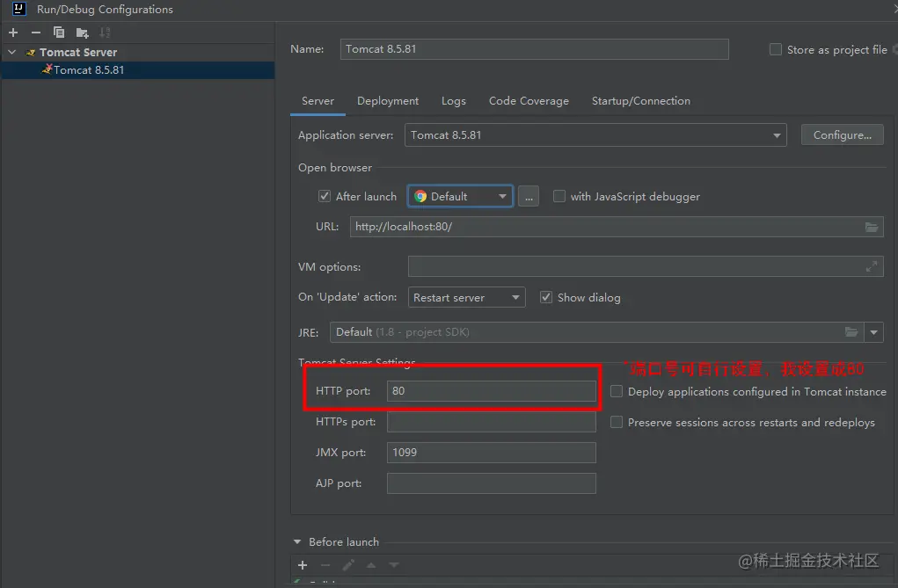Image resolution: width=898 pixels, height=588 pixels.
Task: Add new configuration with plus icon
Action: point(13,33)
